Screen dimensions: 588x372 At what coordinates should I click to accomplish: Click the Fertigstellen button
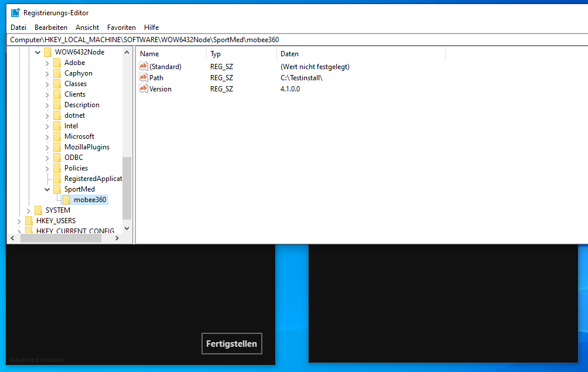point(231,344)
